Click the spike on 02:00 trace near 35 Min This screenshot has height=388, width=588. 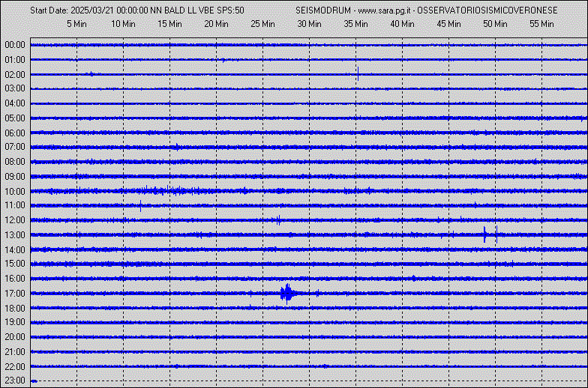pyautogui.click(x=358, y=73)
